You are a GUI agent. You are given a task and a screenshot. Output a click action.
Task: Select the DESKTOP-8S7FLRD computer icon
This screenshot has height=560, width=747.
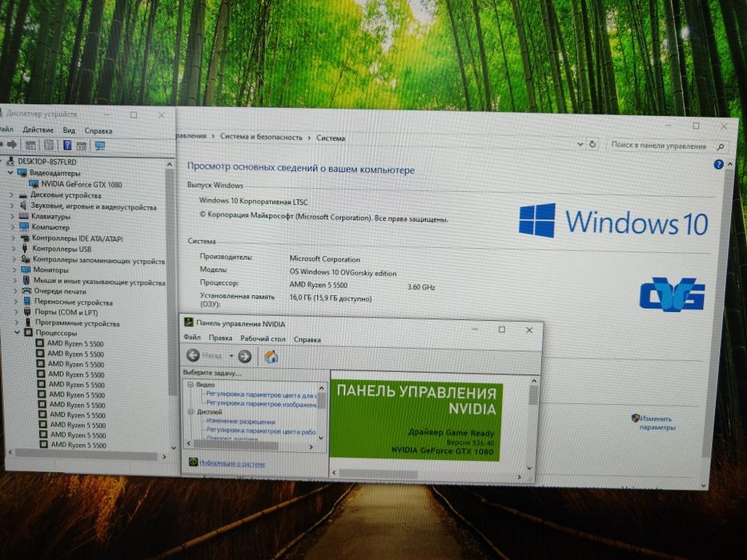point(10,162)
